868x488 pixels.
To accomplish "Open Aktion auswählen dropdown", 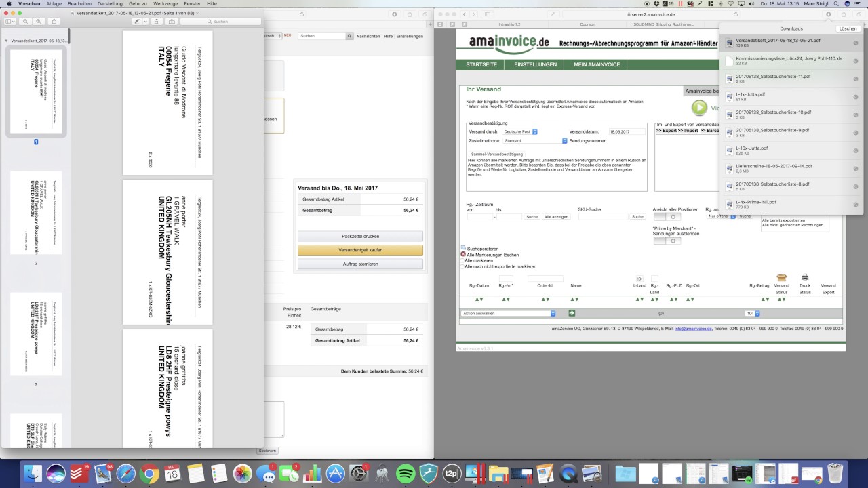I will 509,313.
